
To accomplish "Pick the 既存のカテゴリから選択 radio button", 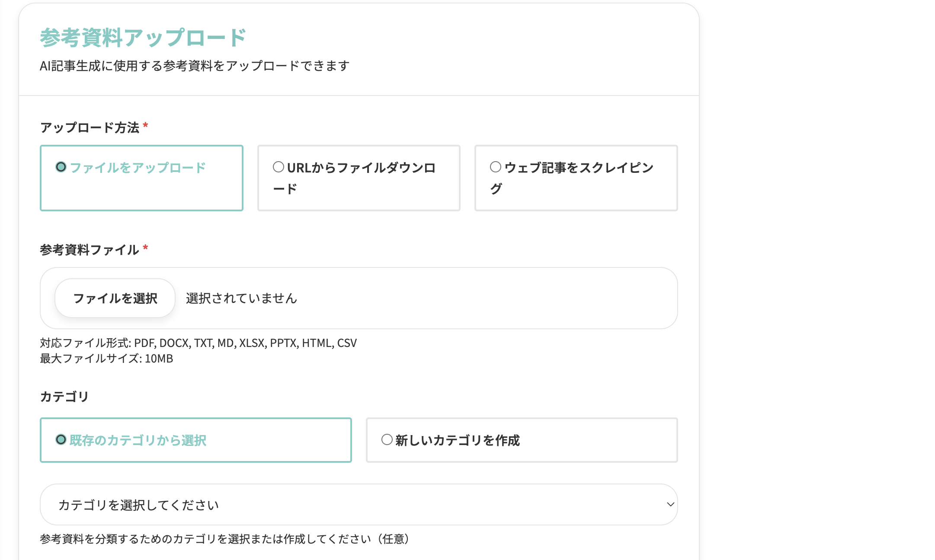I will [61, 439].
